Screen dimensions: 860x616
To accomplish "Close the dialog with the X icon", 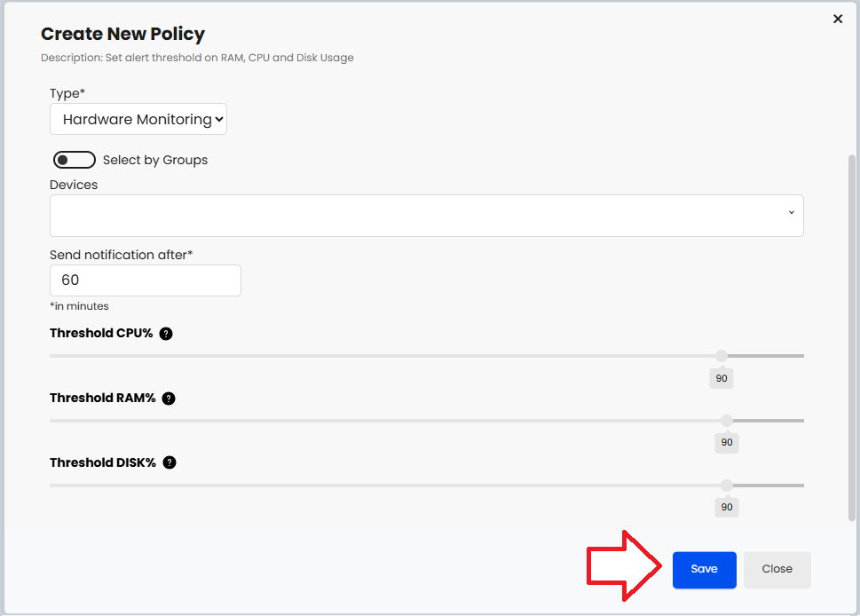I will [838, 19].
